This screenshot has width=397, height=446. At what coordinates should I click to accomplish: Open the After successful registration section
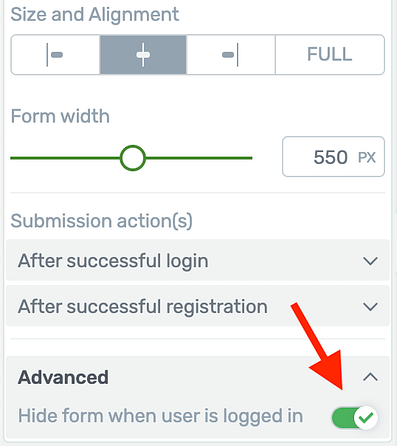pos(198,306)
